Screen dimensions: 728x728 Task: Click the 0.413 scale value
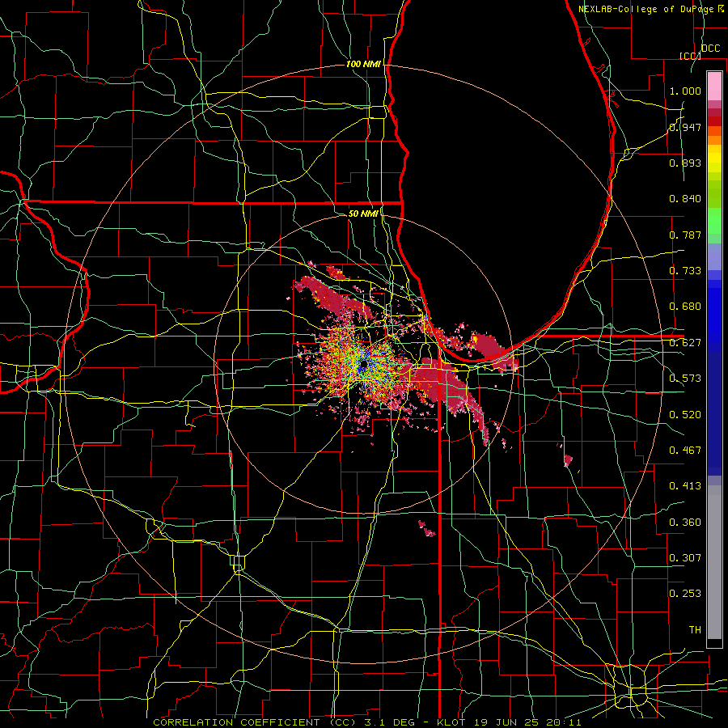[685, 486]
